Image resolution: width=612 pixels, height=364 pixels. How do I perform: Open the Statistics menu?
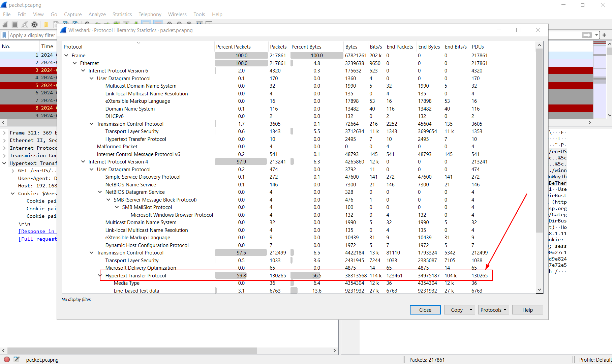click(122, 14)
